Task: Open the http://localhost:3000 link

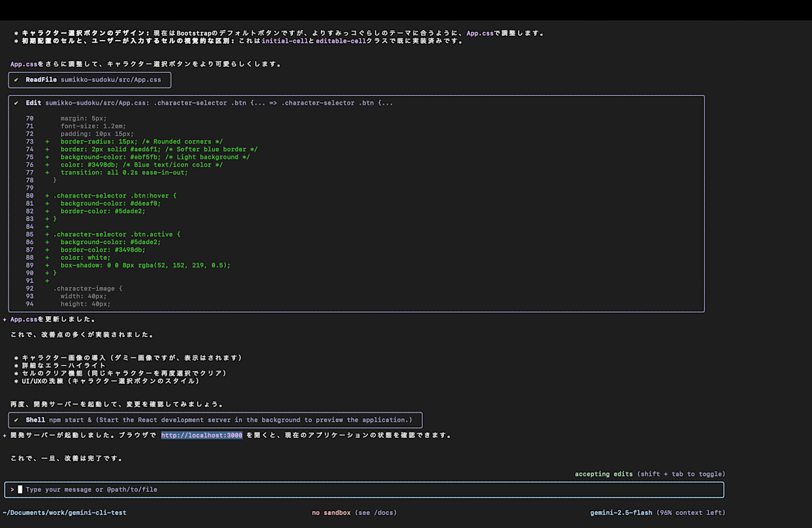Action: coord(202,435)
